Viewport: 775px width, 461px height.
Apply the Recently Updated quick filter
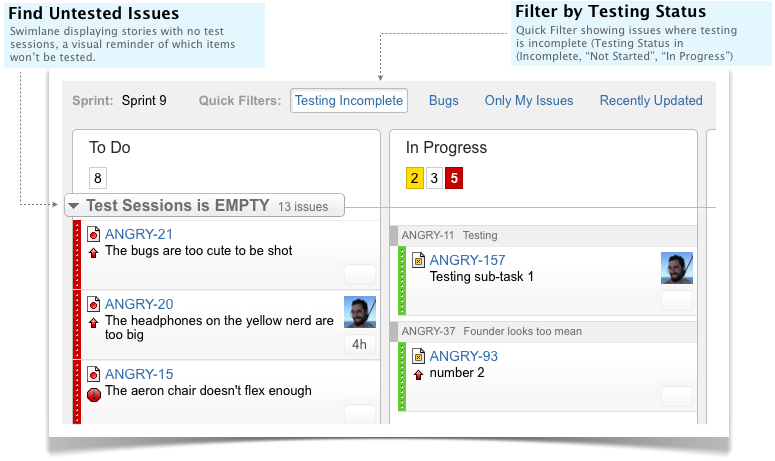point(651,101)
